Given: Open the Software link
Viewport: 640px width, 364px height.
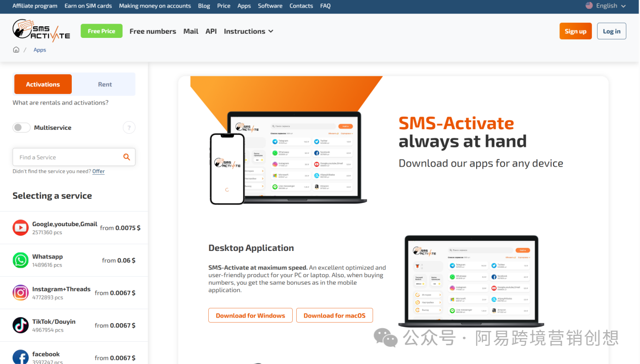Looking at the screenshot, I should (x=270, y=6).
